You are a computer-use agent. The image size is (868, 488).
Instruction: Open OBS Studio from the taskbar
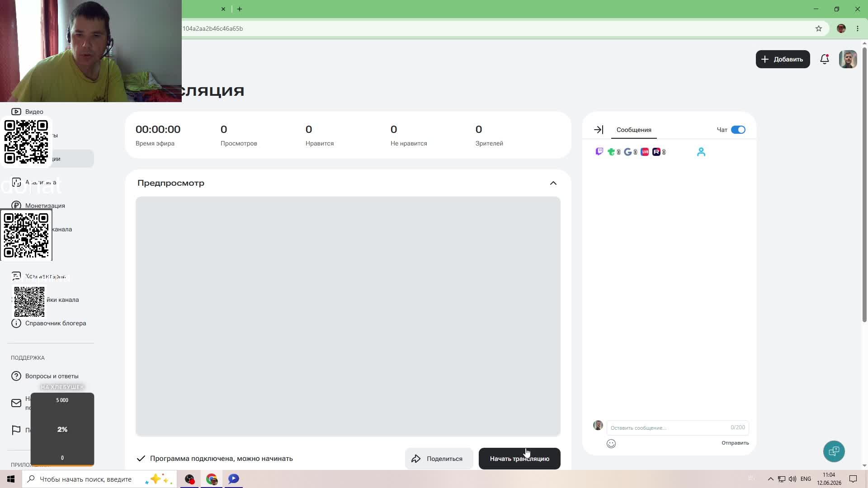189,479
